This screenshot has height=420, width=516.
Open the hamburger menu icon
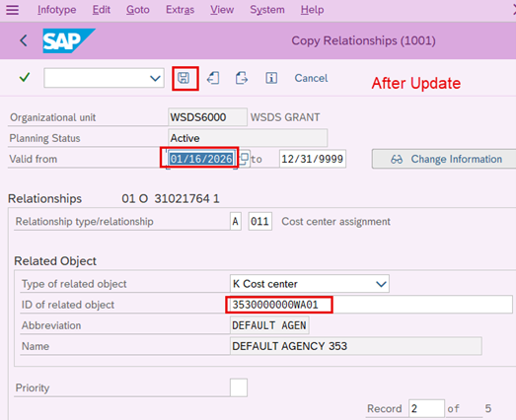12,10
